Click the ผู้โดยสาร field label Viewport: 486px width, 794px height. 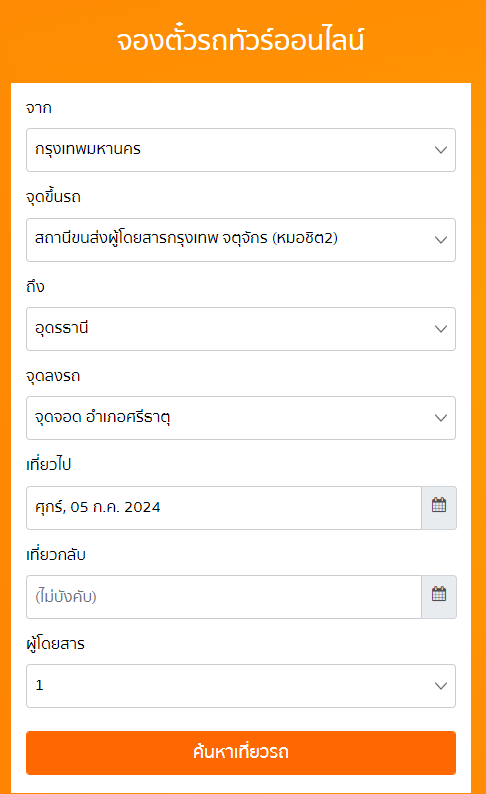tap(55, 643)
